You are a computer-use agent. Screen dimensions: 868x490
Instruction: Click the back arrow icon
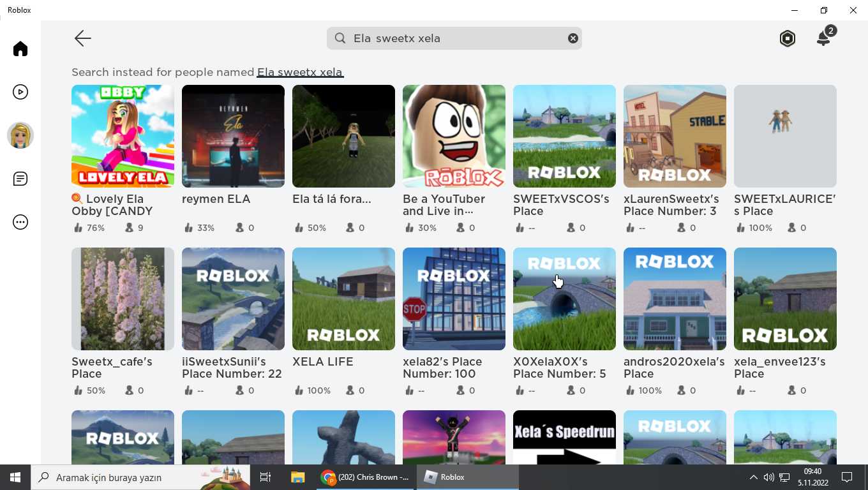(x=83, y=38)
